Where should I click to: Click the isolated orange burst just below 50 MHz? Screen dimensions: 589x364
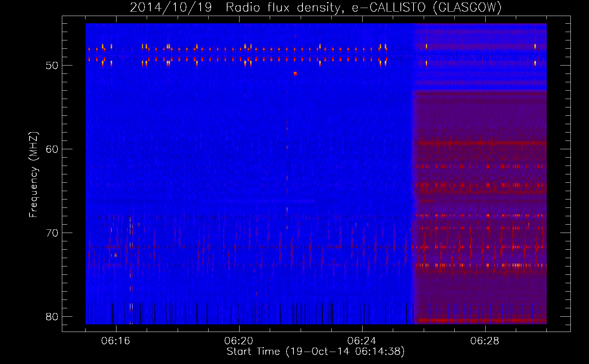pos(295,74)
